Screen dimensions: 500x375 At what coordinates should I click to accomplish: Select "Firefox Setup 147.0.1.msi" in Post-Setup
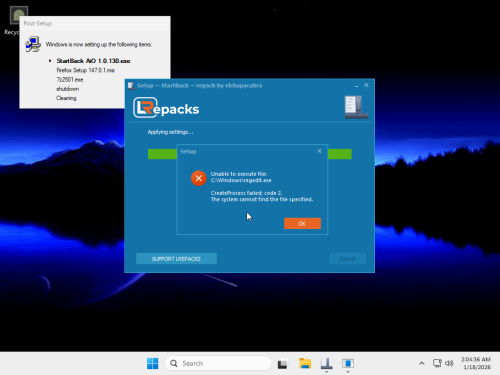pyautogui.click(x=86, y=70)
